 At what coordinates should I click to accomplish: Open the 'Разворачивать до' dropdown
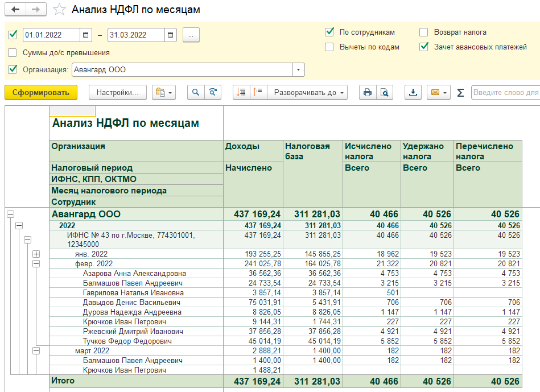307,92
